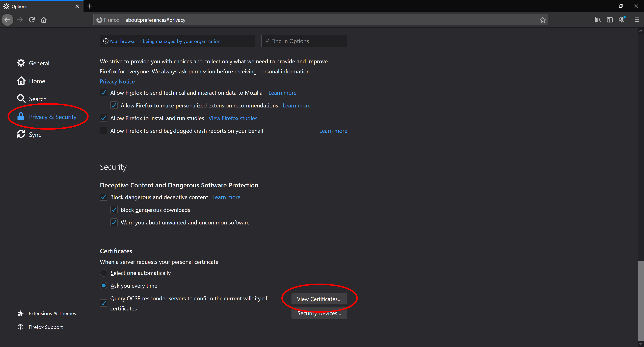This screenshot has height=347, width=644.
Task: Click the Security Devices button
Action: tap(319, 313)
